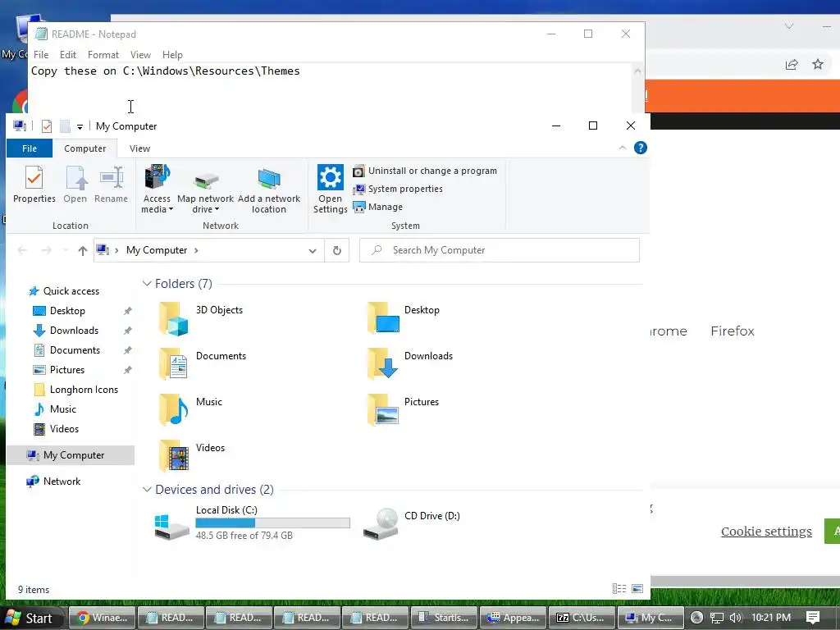Click Refresh button next to address bar
Screen dimensions: 840x630
point(337,250)
